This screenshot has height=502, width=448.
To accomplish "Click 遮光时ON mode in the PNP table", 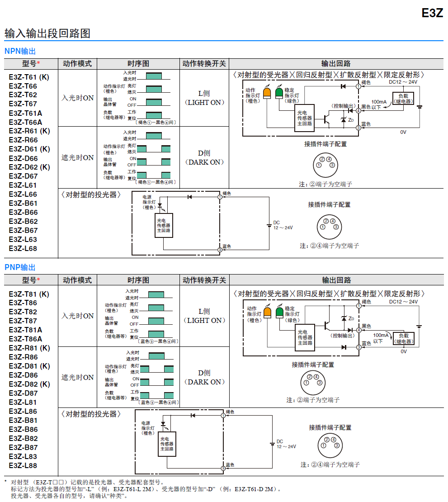I will click(77, 377).
